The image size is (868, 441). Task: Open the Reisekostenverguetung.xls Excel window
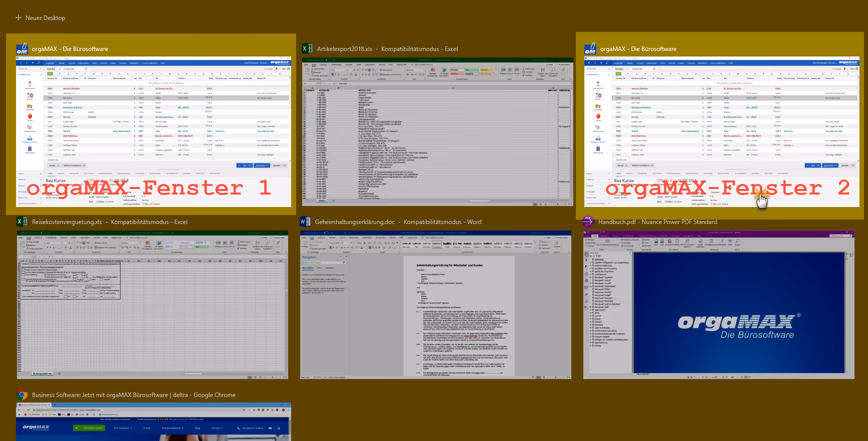(x=153, y=304)
